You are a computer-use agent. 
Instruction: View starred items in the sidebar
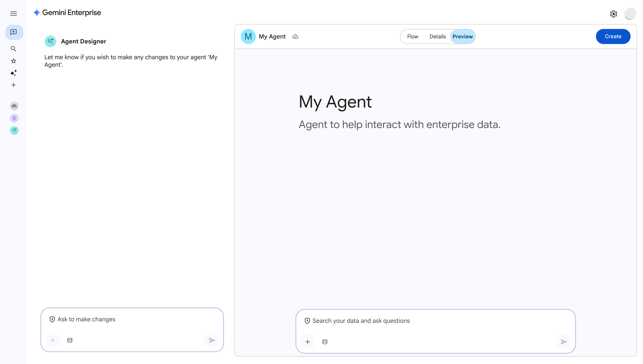14,61
